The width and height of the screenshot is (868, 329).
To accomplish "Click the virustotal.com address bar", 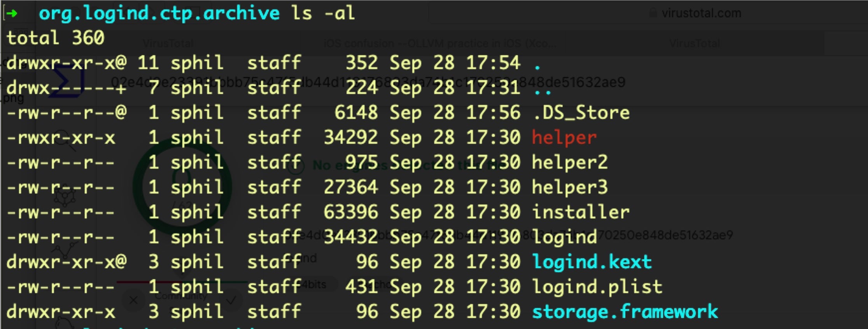I will tap(701, 13).
